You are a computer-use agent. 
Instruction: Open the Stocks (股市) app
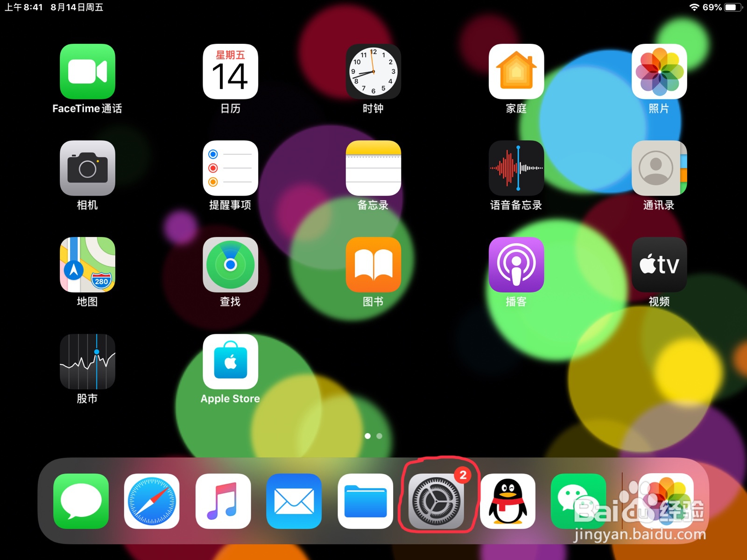click(x=87, y=362)
